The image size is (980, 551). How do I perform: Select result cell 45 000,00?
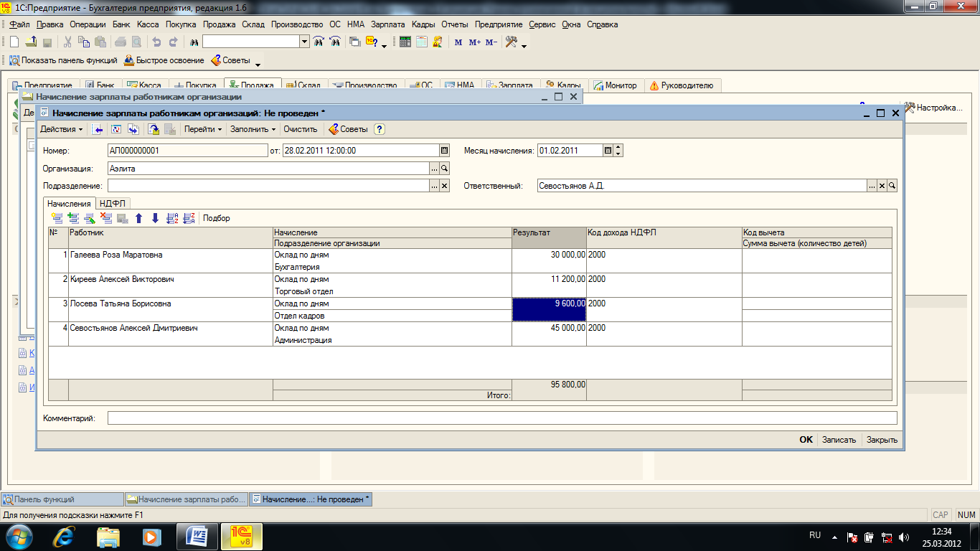pyautogui.click(x=549, y=334)
